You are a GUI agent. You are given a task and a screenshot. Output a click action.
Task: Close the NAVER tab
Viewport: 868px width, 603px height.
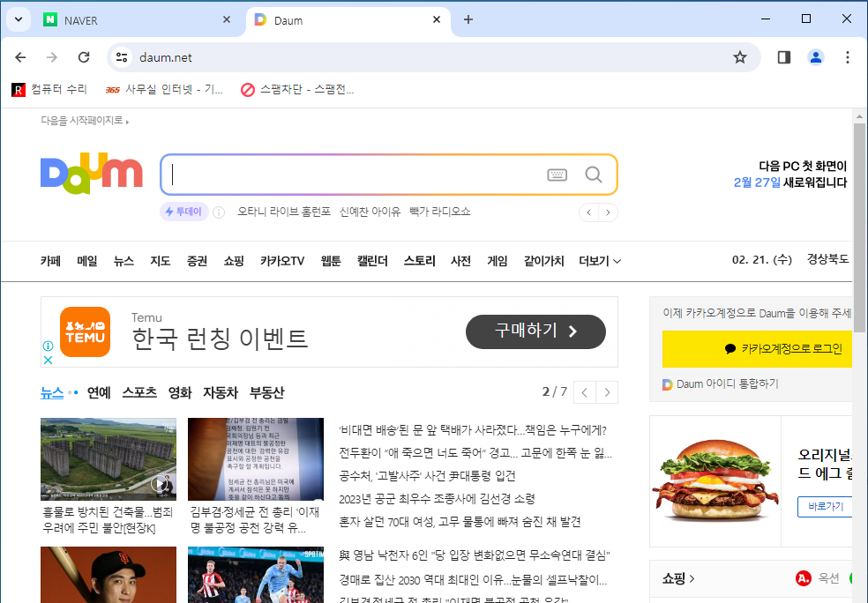[227, 20]
